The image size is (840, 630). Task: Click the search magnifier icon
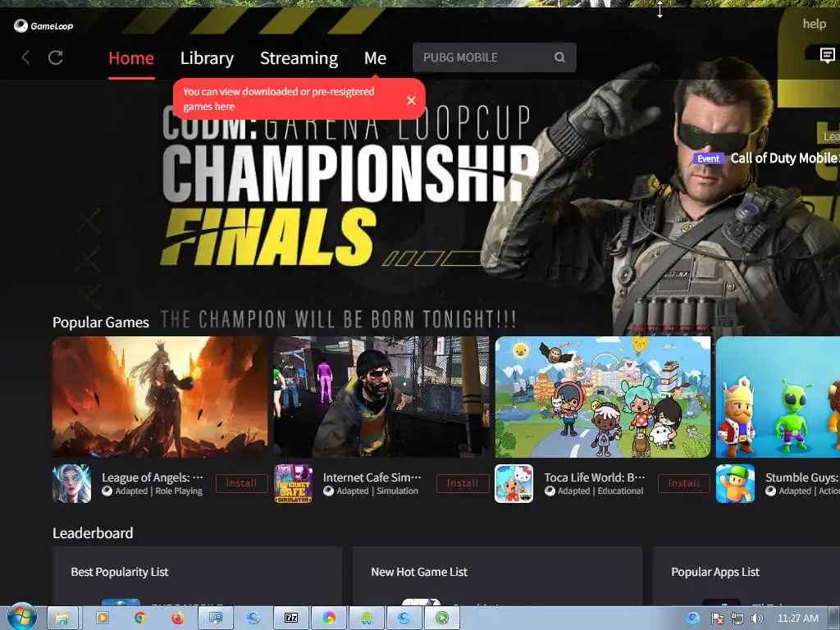point(559,57)
